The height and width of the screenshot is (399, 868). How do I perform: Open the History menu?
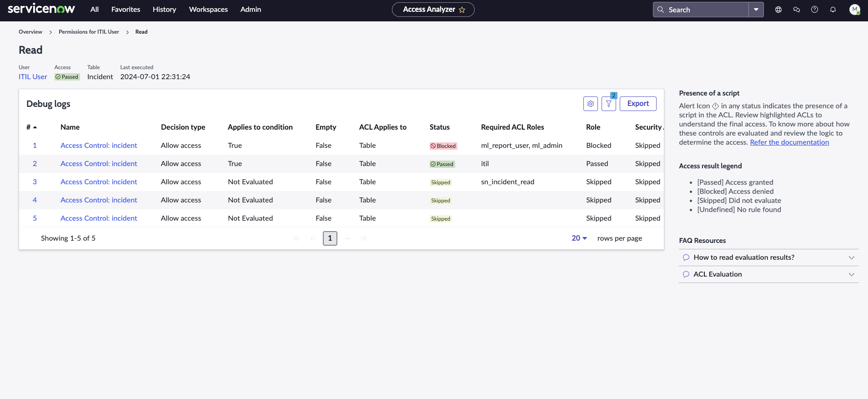point(164,10)
